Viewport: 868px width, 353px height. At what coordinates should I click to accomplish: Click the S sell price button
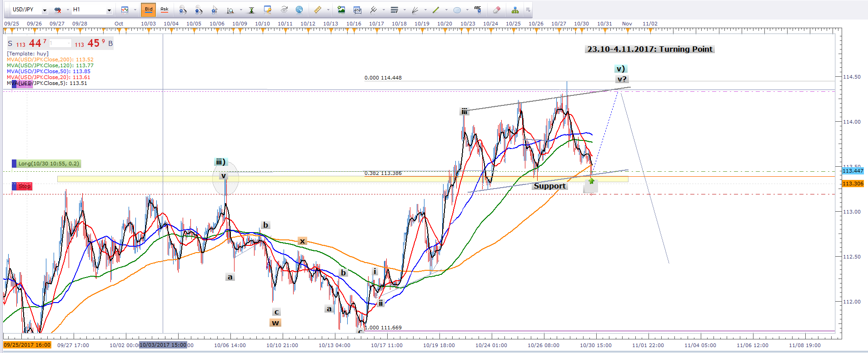[10, 44]
